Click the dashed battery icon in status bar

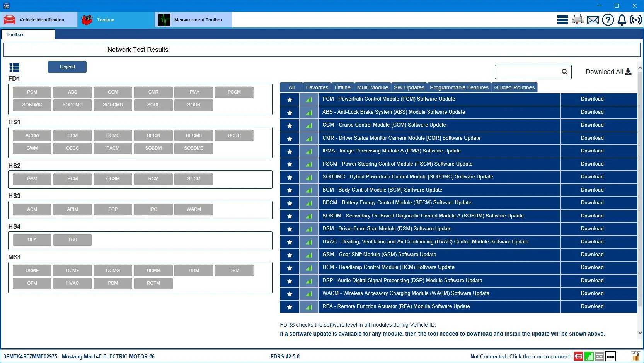point(610,356)
